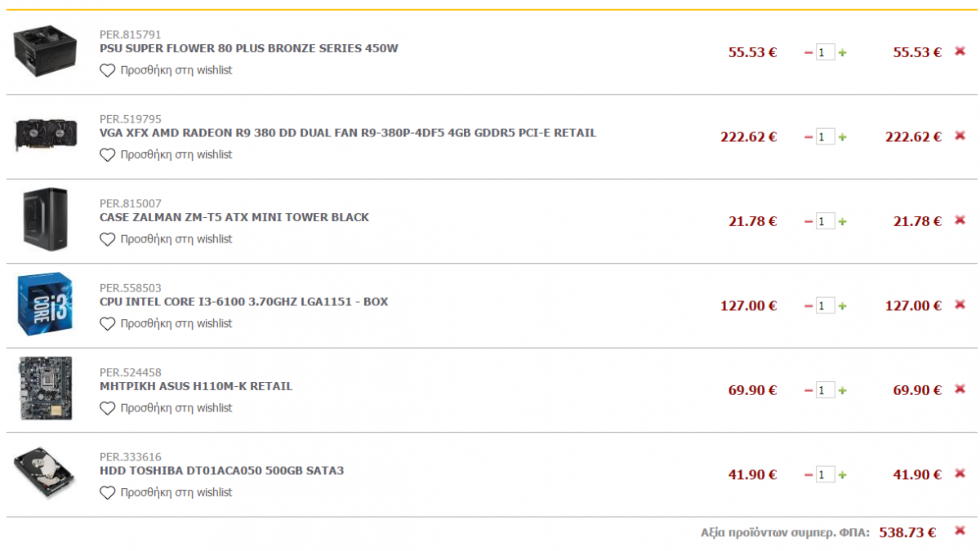The height and width of the screenshot is (551, 980).
Task: Increase quantity of Super Flower PSU
Action: point(843,52)
